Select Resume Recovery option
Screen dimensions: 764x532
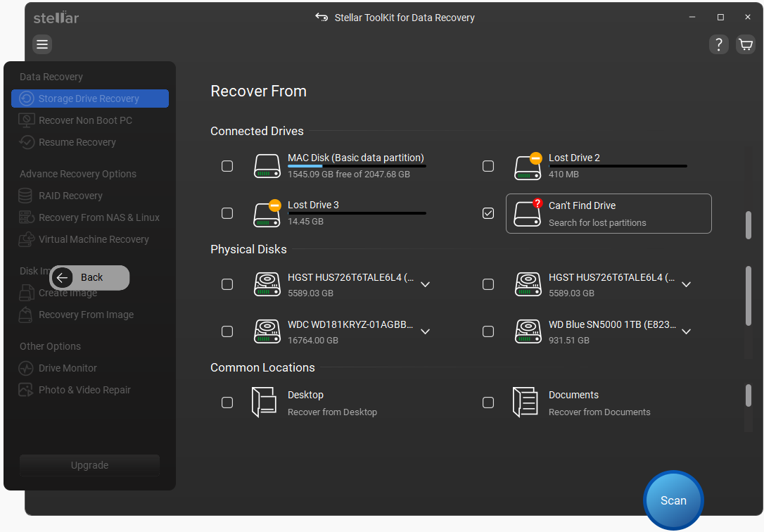pos(77,142)
